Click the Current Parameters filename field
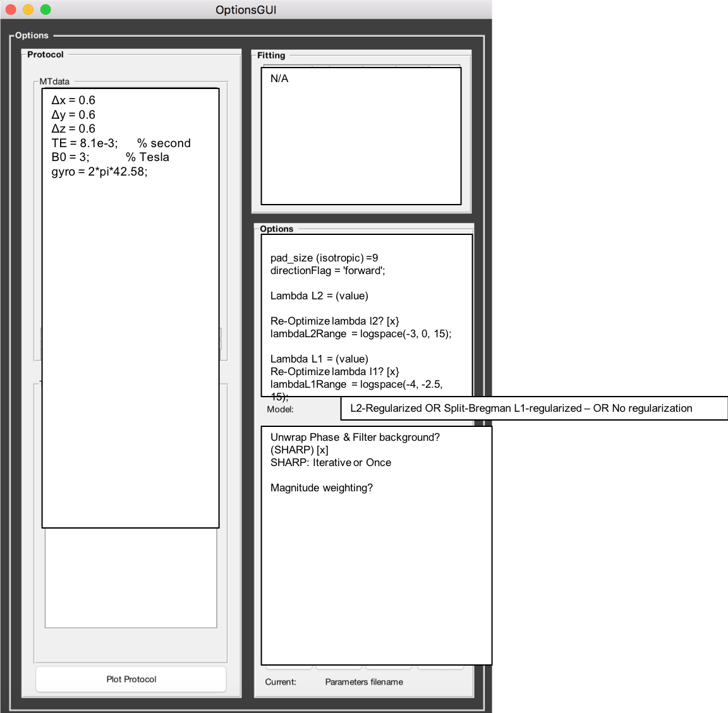 [363, 682]
